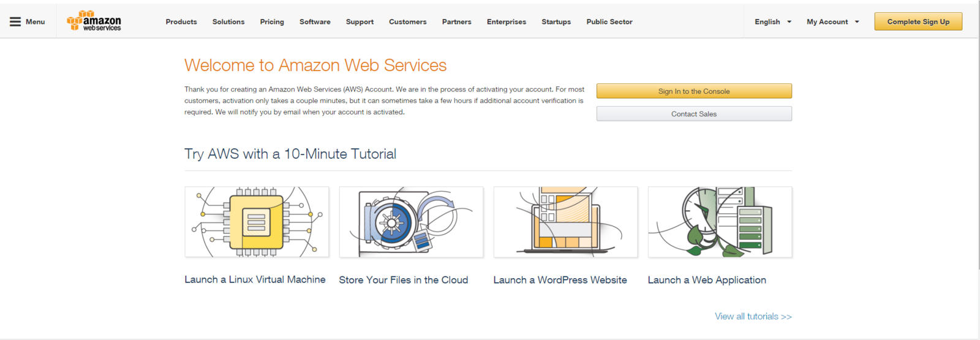Open the Support menu item
Screen dimensions: 980x340
[360, 22]
